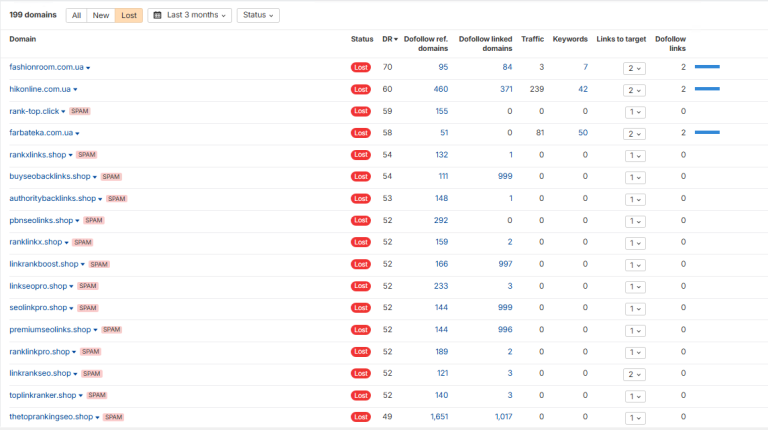768x430 pixels.
Task: Expand the caret next to rank-top.click
Action: [x=63, y=112]
